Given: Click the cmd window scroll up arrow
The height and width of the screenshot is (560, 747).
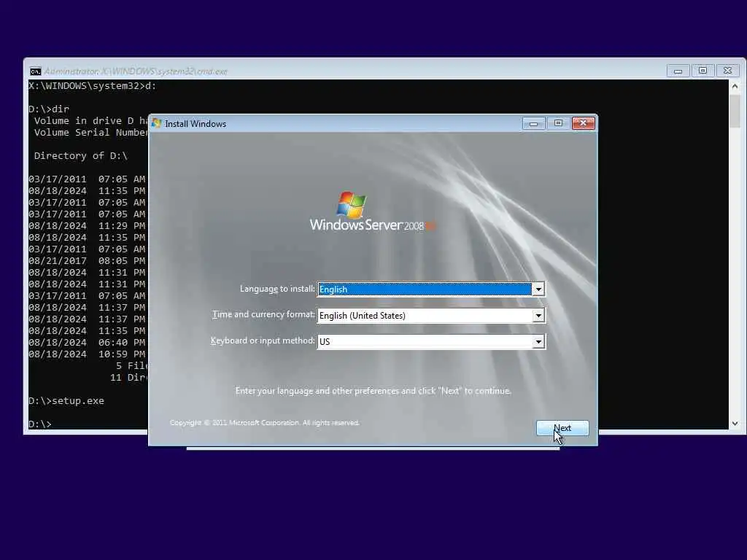Looking at the screenshot, I should [x=735, y=86].
